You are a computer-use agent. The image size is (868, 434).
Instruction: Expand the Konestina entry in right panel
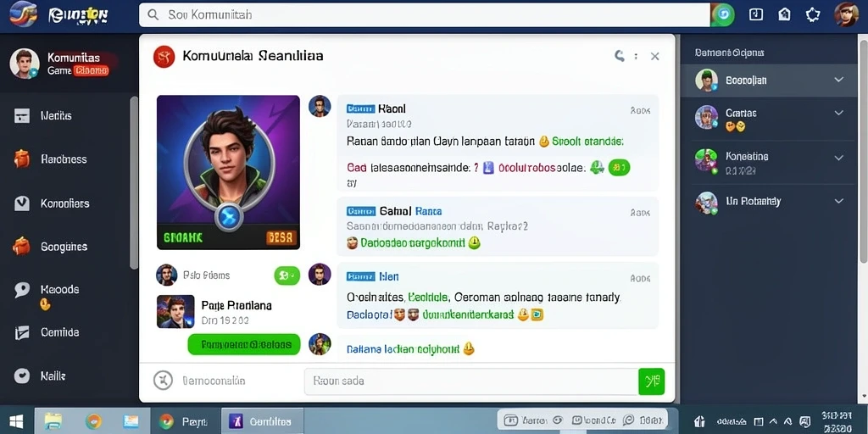838,157
